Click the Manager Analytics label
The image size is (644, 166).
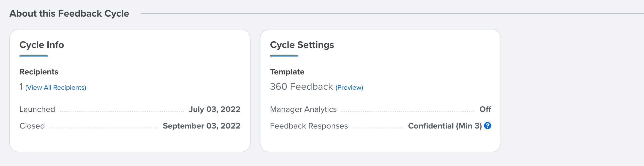(x=303, y=109)
